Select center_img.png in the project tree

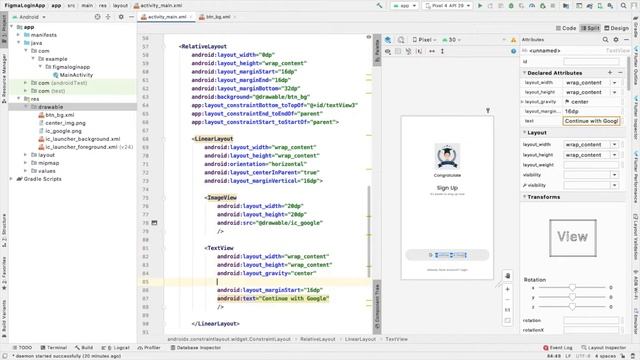pos(62,122)
